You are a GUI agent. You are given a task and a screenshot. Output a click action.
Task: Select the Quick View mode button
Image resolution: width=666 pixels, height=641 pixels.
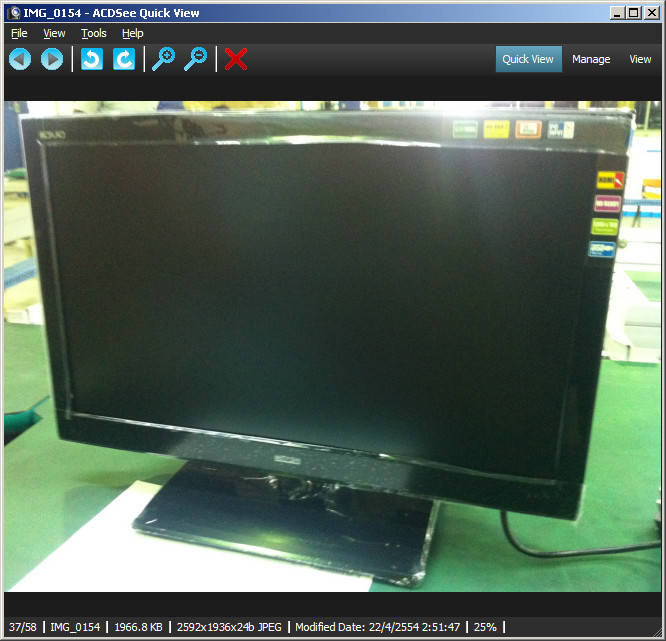click(528, 59)
